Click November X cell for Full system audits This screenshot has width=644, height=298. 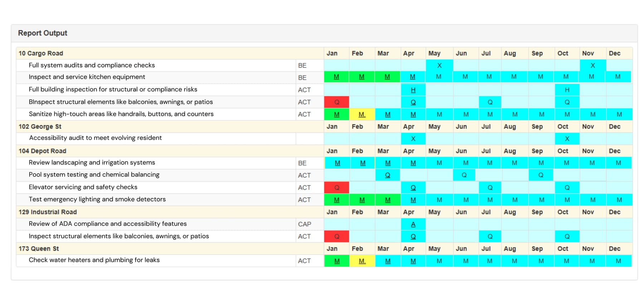coord(593,65)
